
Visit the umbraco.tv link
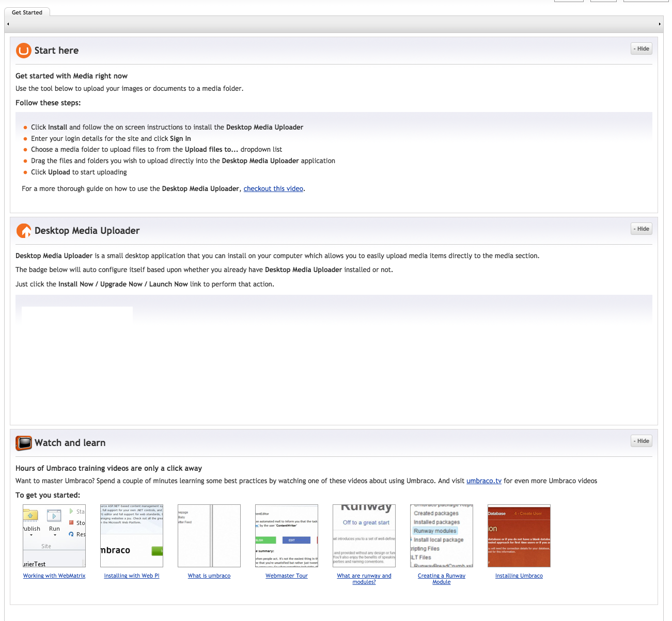coord(483,481)
